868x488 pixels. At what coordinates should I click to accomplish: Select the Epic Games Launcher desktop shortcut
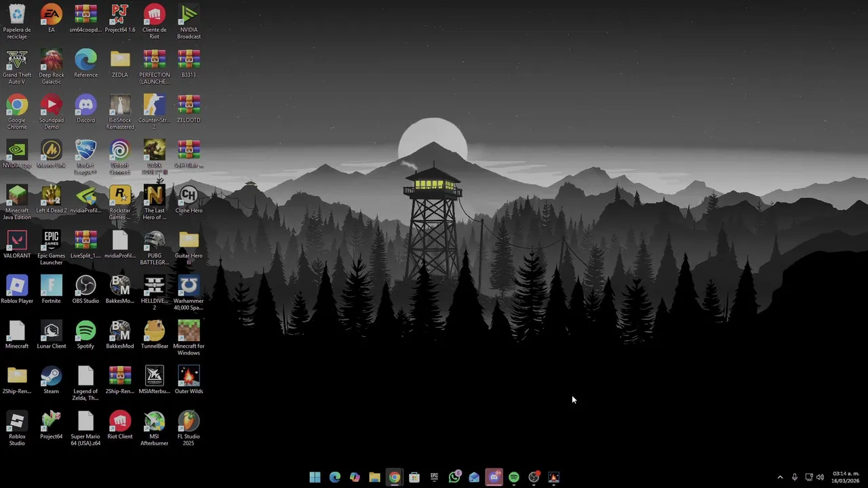(52, 247)
